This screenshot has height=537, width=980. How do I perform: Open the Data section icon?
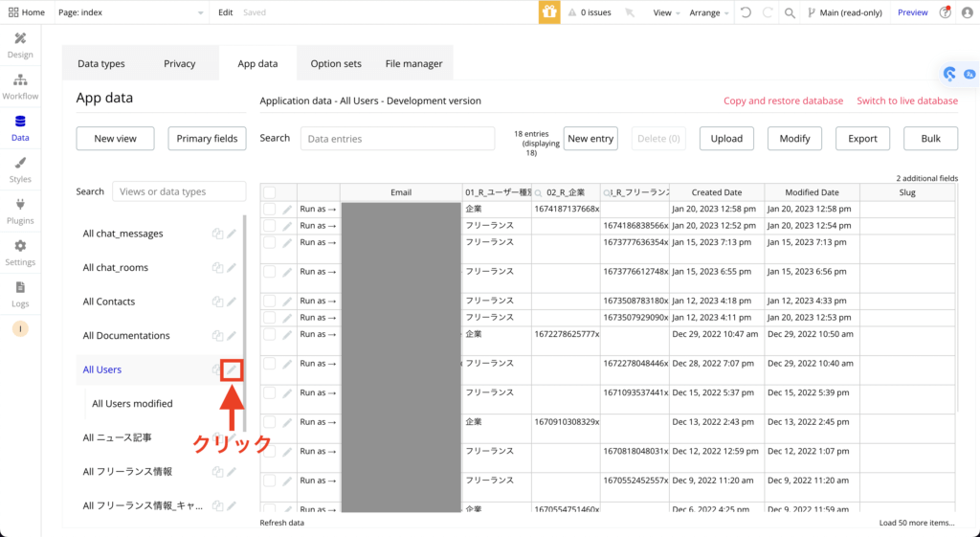click(20, 122)
